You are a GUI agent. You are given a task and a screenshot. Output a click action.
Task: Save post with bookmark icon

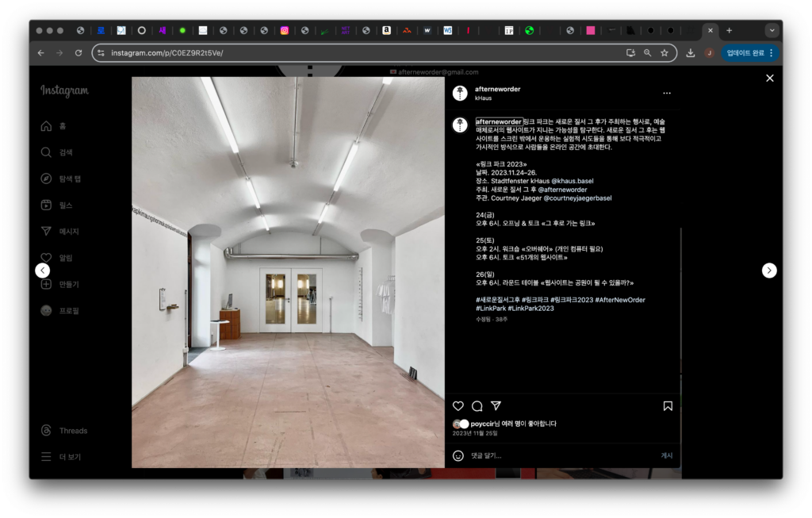click(x=668, y=406)
